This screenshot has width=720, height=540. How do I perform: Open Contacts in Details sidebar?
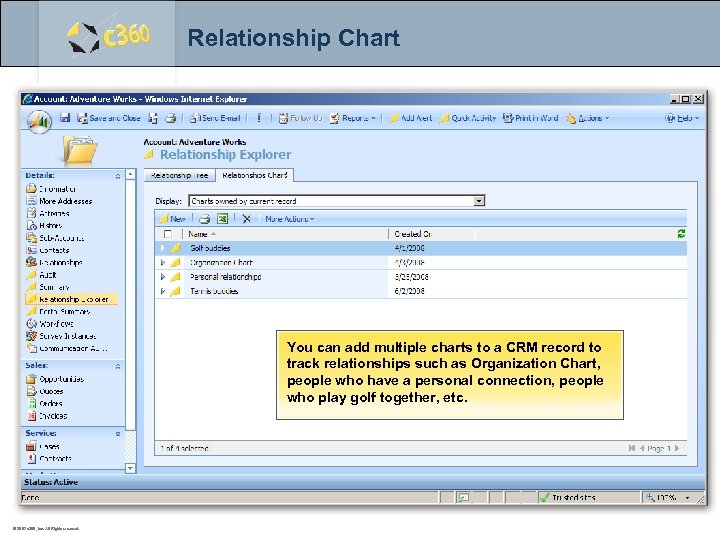[48, 250]
